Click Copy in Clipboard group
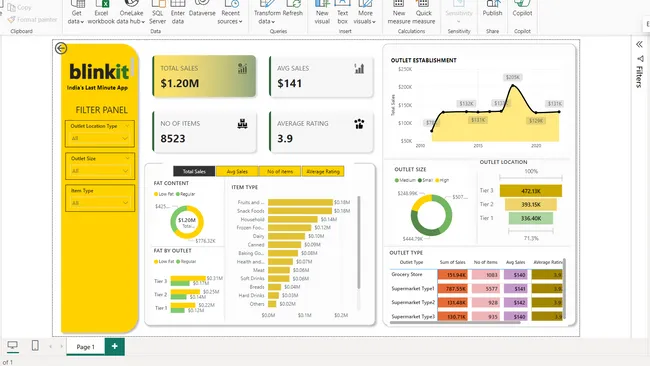This screenshot has width=650, height=366. tap(19, 7)
